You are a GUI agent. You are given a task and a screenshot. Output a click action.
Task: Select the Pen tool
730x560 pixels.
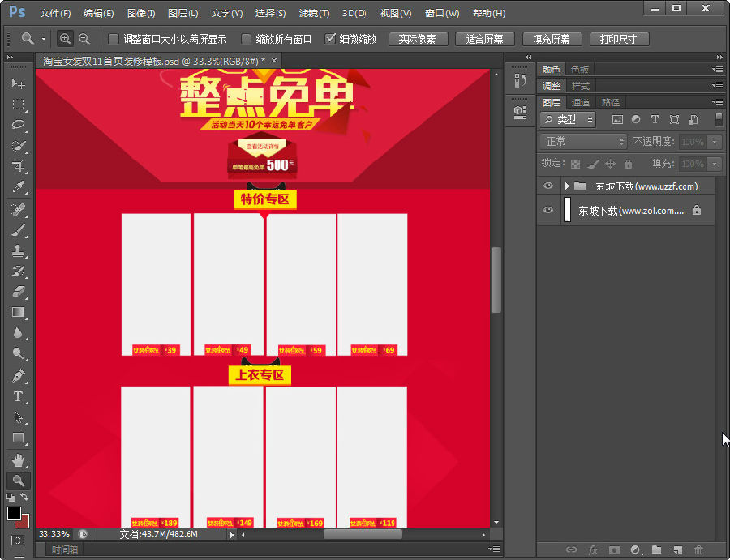click(x=18, y=375)
